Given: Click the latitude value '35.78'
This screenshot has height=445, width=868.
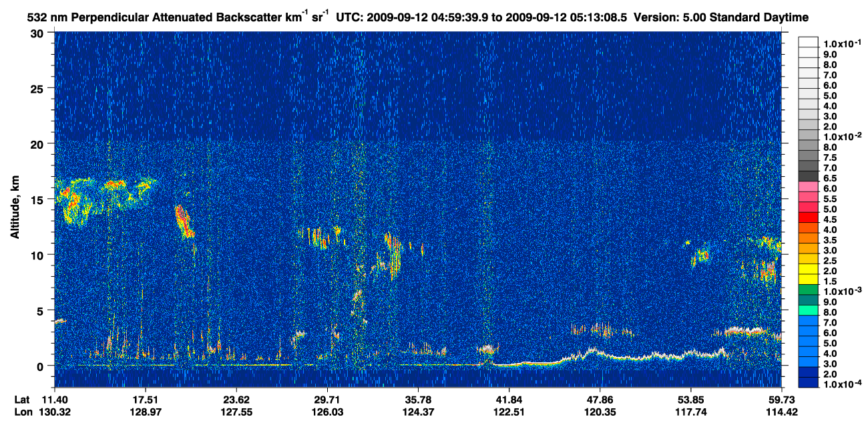Looking at the screenshot, I should [x=418, y=400].
